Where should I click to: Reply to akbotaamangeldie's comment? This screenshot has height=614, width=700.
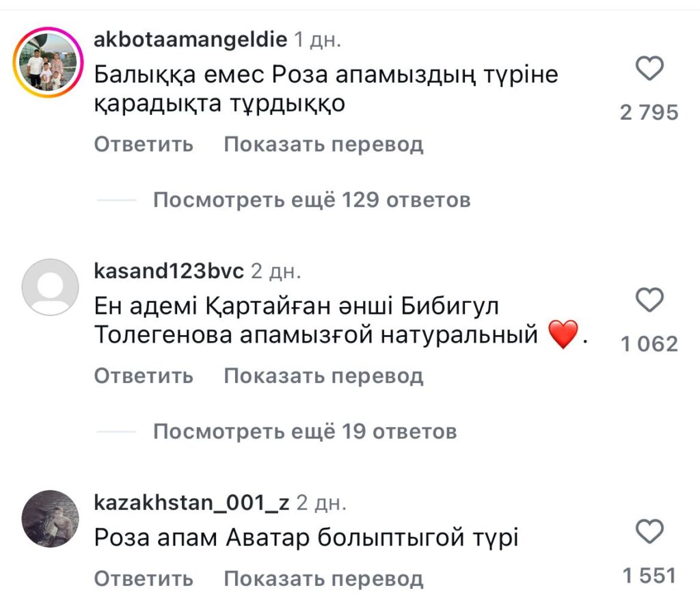pos(144,145)
